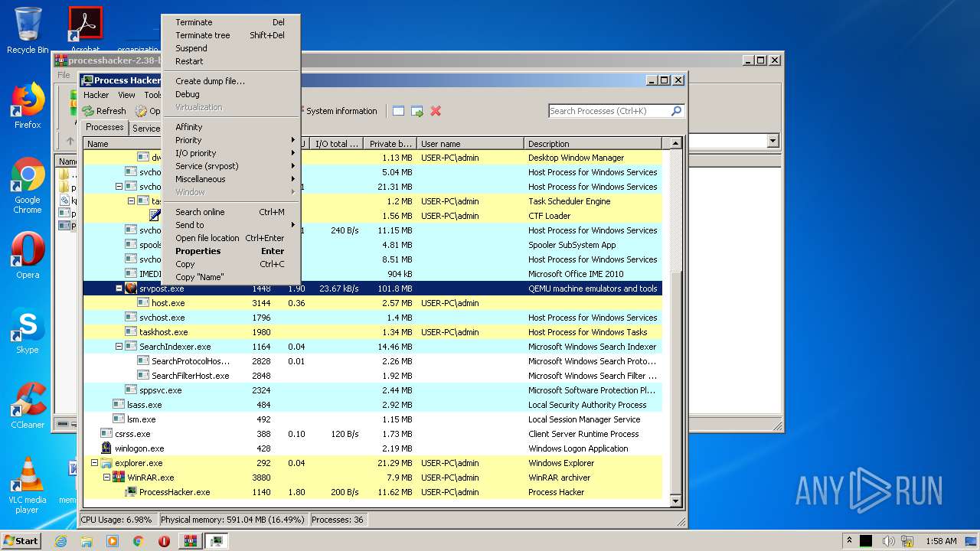Choose Terminate from context menu
This screenshot has width=980, height=551.
coord(230,22)
